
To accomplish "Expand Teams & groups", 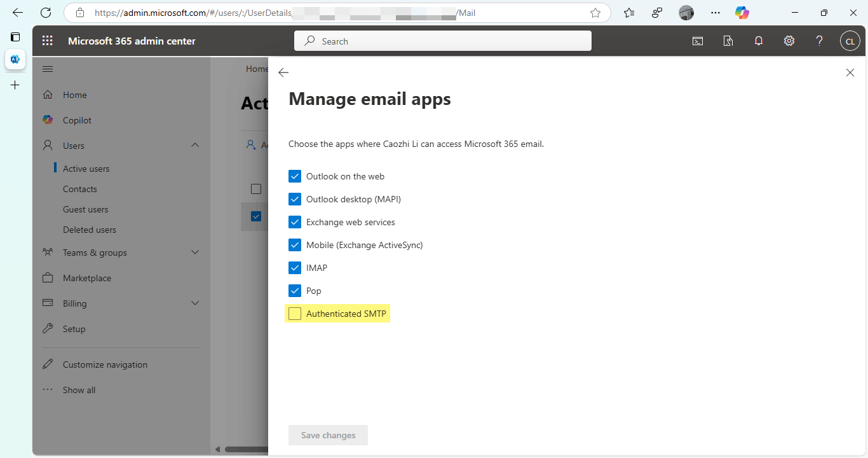I will (x=195, y=252).
